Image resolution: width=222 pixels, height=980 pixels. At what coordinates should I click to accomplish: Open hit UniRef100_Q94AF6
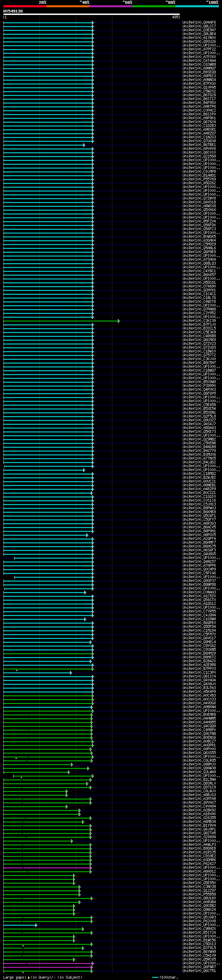[x=199, y=23]
